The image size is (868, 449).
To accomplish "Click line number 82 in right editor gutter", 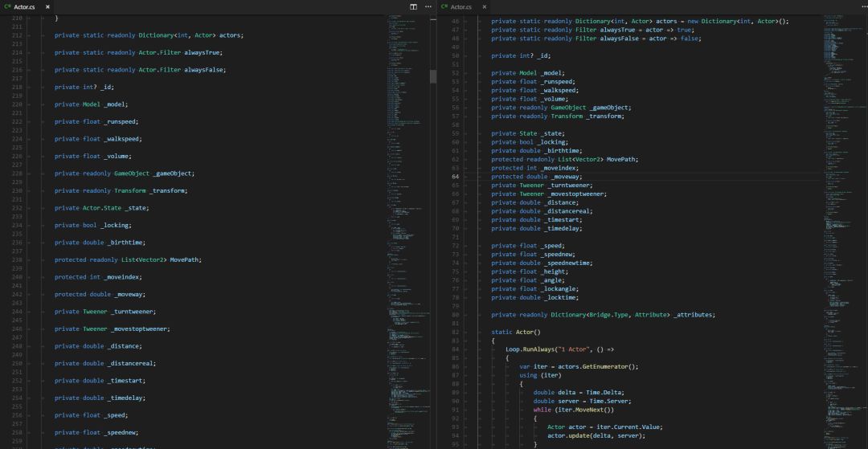I will tap(455, 332).
